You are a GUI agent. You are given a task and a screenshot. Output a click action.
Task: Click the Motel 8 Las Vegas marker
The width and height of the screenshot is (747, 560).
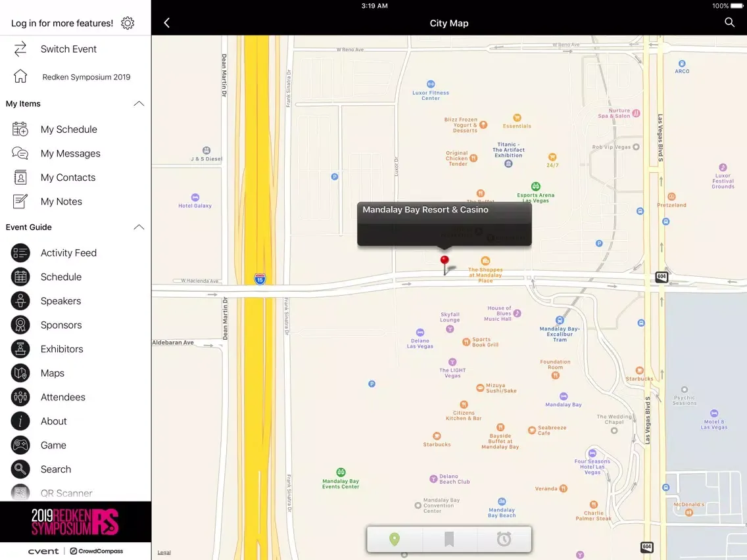pyautogui.click(x=713, y=413)
